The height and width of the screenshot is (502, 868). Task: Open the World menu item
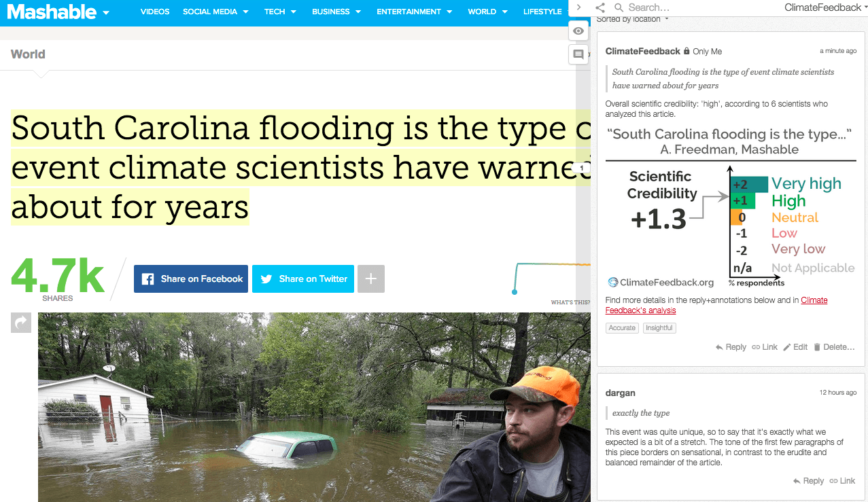tap(487, 12)
